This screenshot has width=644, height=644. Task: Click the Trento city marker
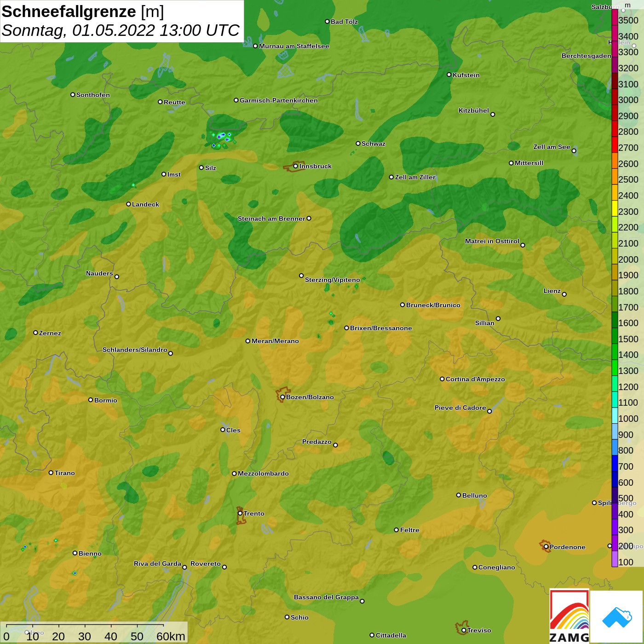(x=240, y=513)
